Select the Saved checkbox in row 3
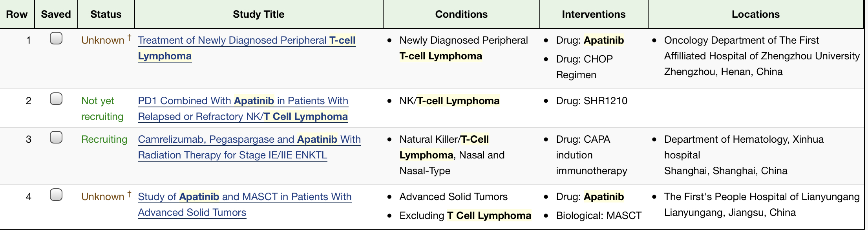The width and height of the screenshot is (868, 230). [x=56, y=137]
